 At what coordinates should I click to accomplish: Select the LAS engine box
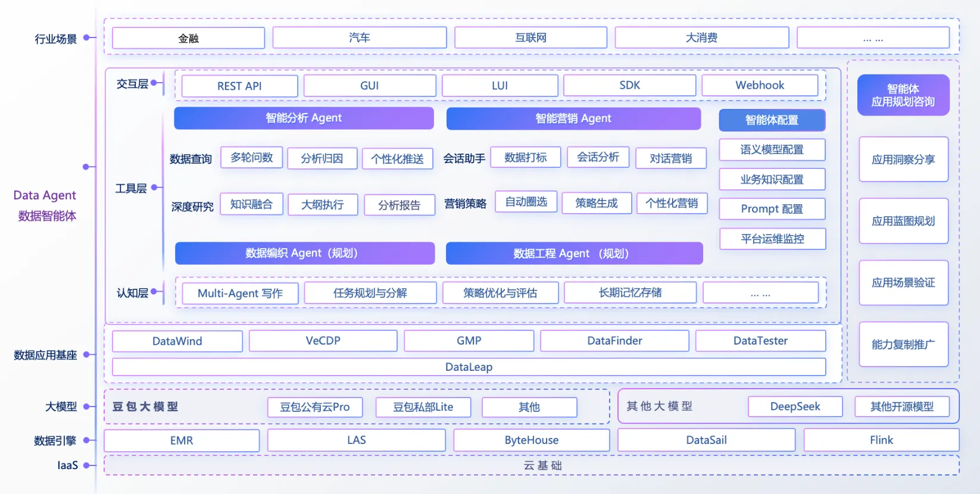point(357,440)
